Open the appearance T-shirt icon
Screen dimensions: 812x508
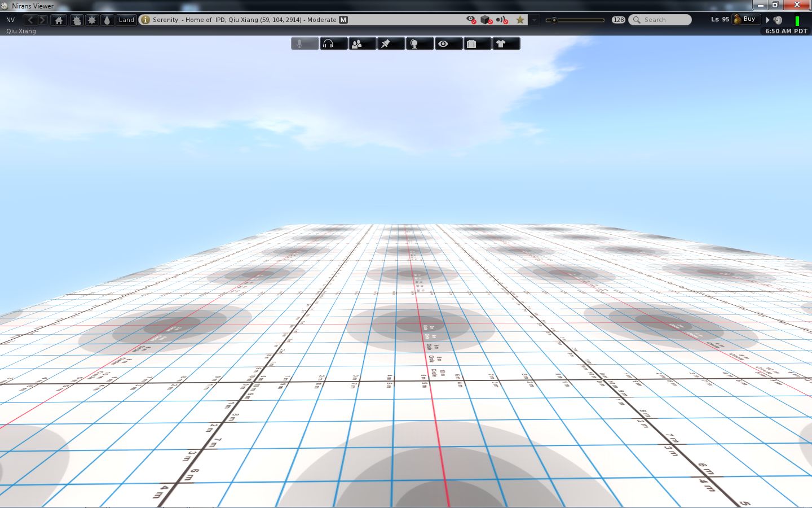point(506,43)
